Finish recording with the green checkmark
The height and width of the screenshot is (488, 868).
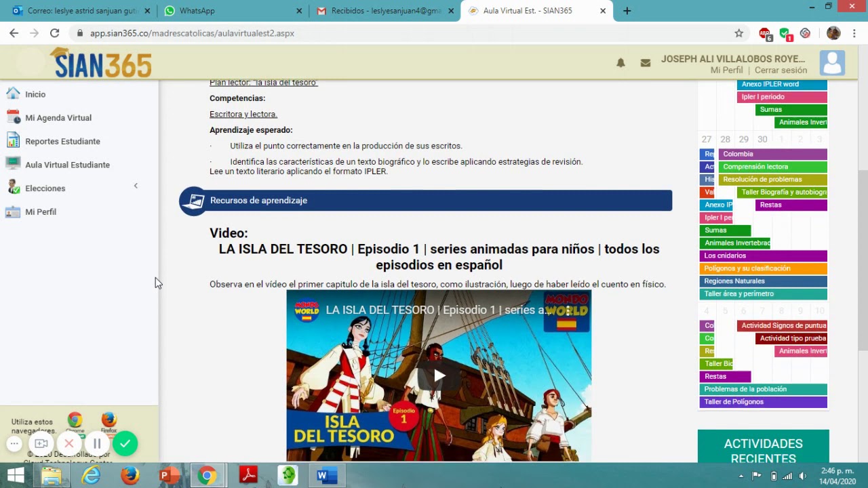(125, 444)
